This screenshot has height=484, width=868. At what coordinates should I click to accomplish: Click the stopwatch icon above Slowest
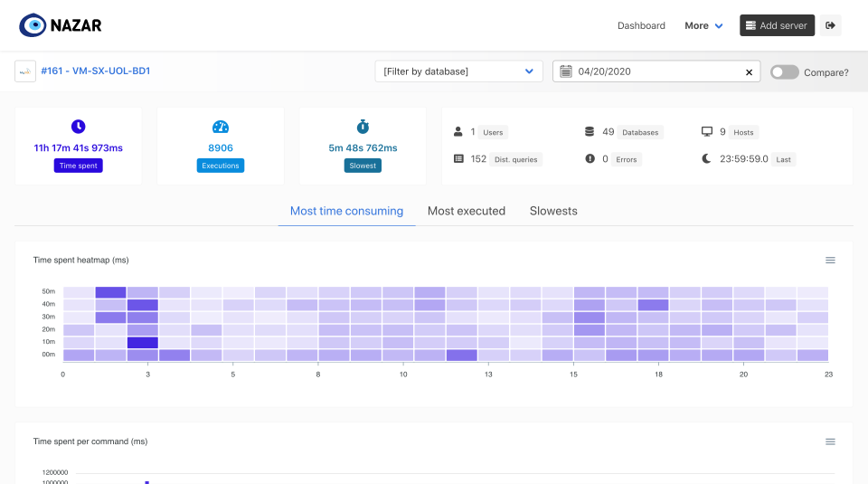[x=363, y=127]
